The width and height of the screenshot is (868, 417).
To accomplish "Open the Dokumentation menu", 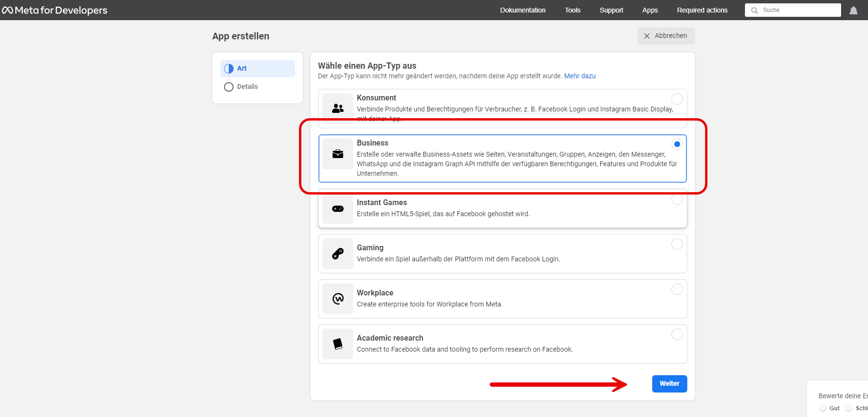I will coord(523,10).
